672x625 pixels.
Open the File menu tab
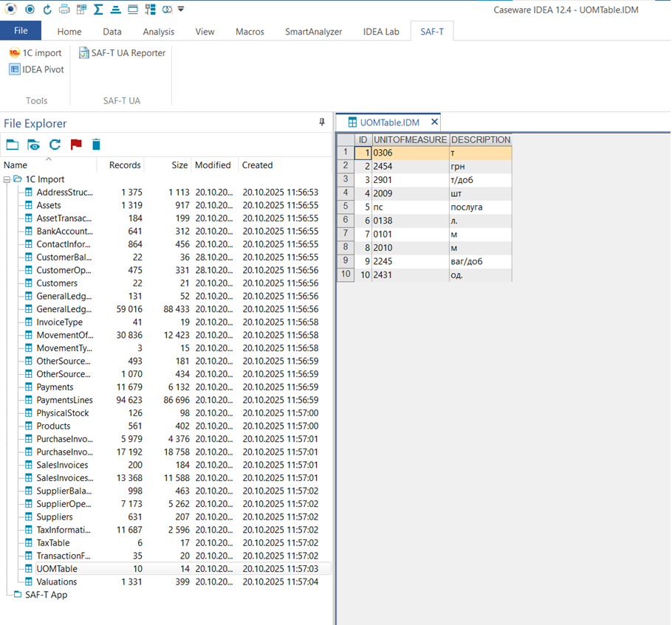[21, 31]
